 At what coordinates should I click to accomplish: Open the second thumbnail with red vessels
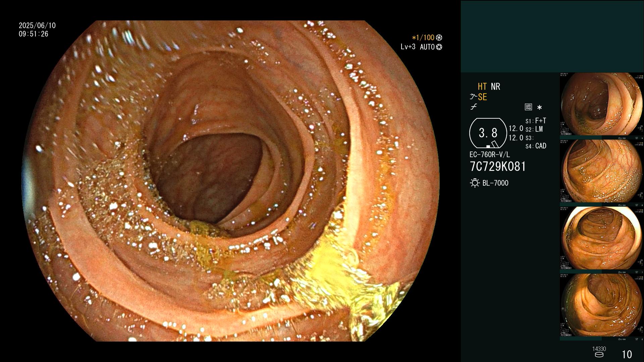pos(601,171)
